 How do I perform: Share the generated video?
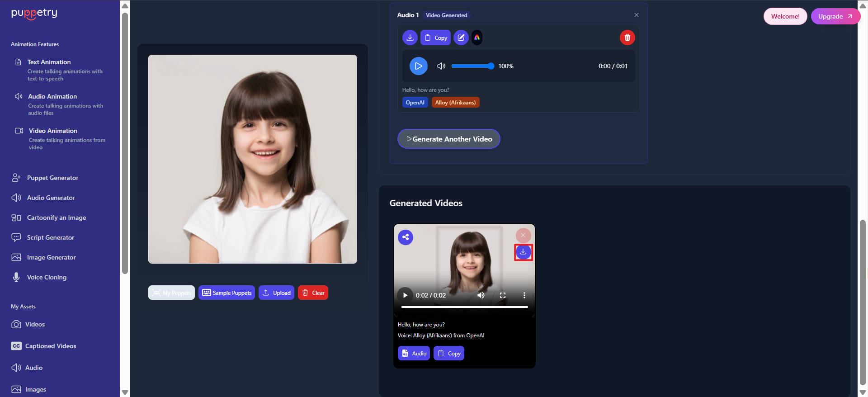[x=406, y=237]
